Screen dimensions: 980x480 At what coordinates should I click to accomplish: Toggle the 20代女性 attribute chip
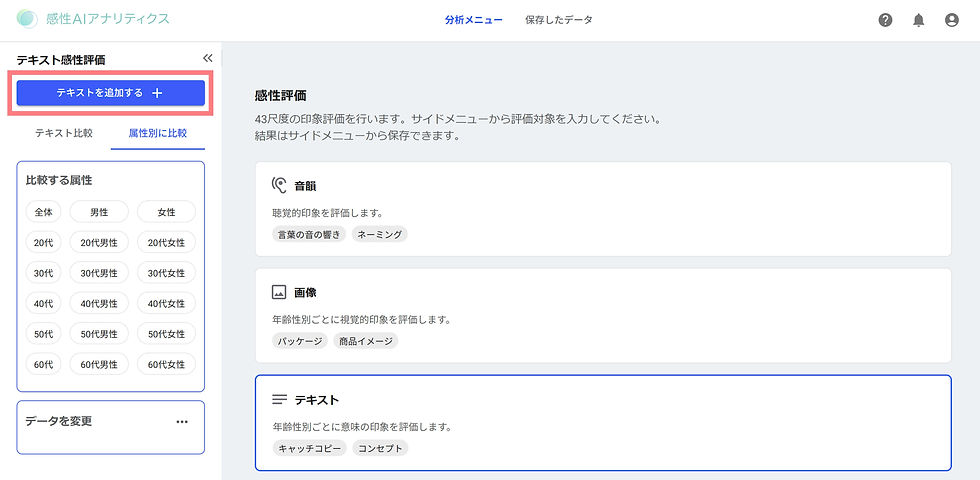coord(166,242)
